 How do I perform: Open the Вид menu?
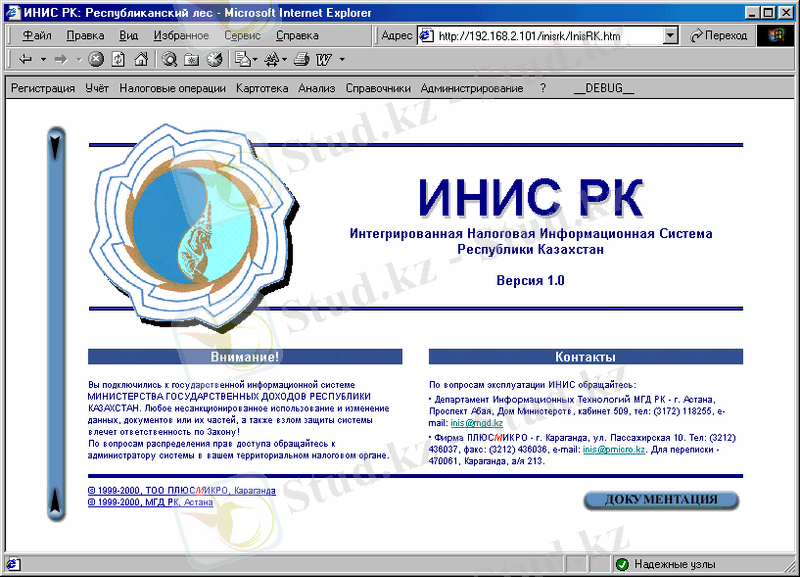(x=129, y=36)
